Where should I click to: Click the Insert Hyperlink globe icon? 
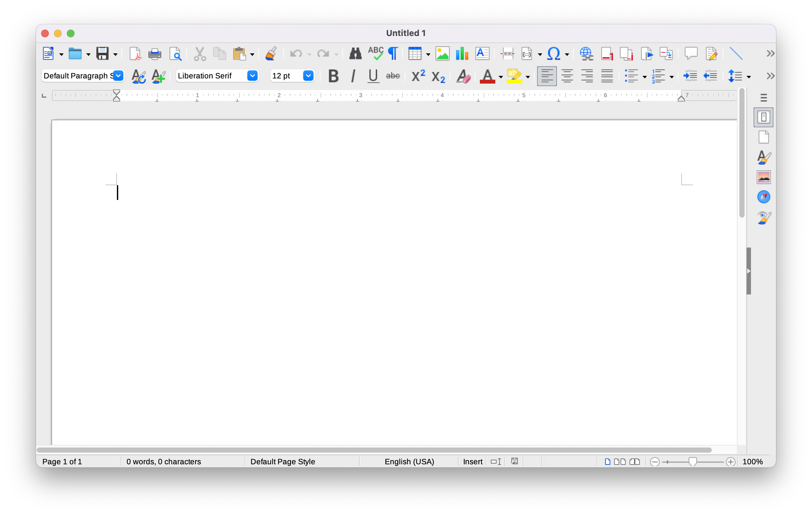click(x=587, y=54)
